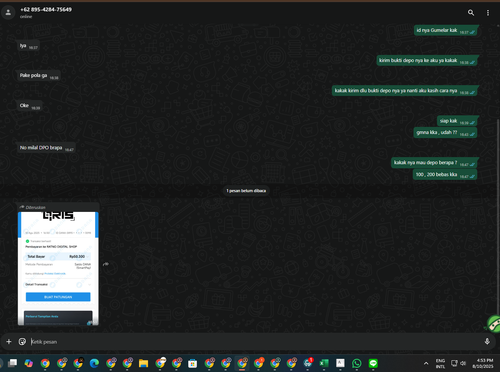Click the contact number +62 895-4284-75649 header
The width and height of the screenshot is (500, 372).
(x=46, y=10)
